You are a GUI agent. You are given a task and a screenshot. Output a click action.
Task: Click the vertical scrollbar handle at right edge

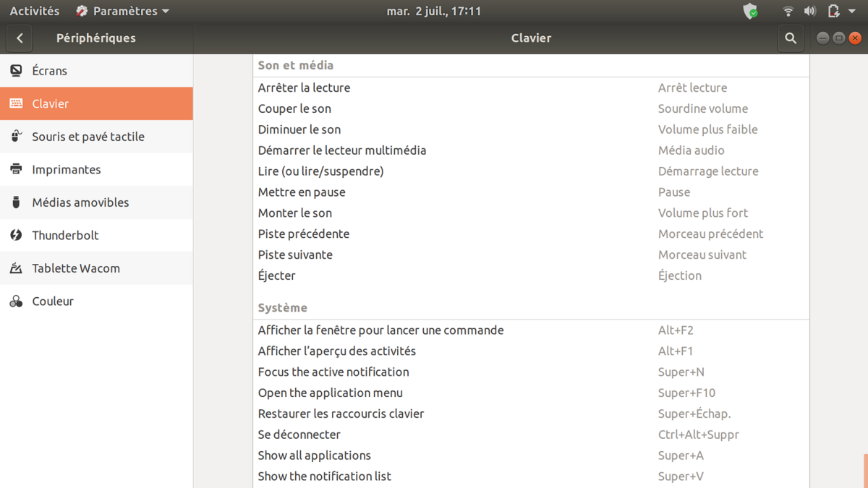[x=865, y=471]
